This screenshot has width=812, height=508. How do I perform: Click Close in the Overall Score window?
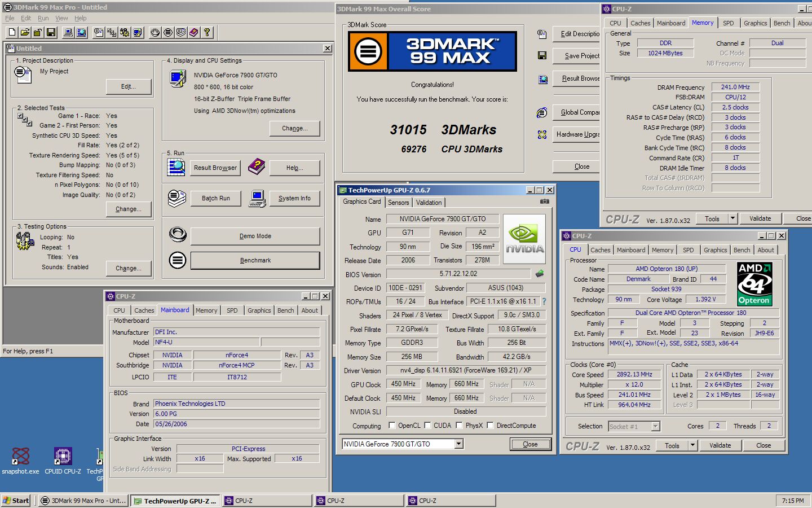coord(576,167)
